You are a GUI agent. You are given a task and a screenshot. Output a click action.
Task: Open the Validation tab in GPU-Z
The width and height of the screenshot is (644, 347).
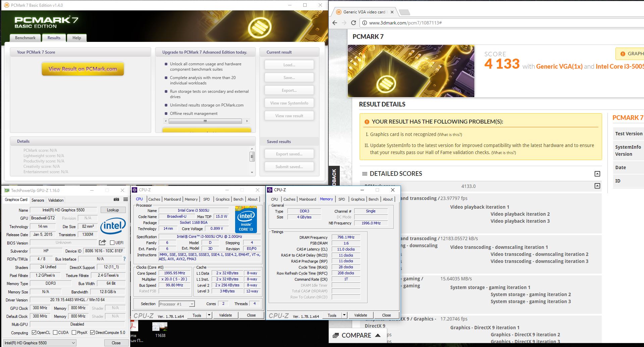click(x=56, y=200)
